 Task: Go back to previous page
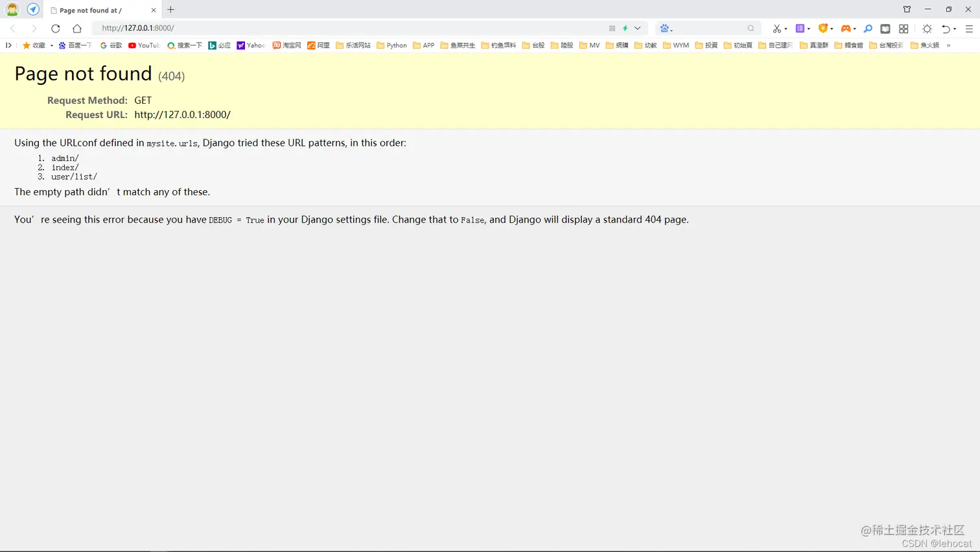[13, 29]
